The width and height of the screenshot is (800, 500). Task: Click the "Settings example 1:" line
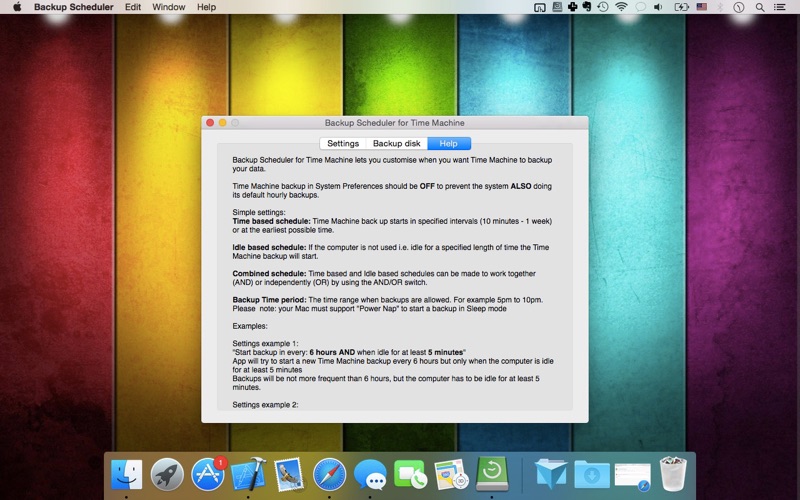[x=265, y=343]
